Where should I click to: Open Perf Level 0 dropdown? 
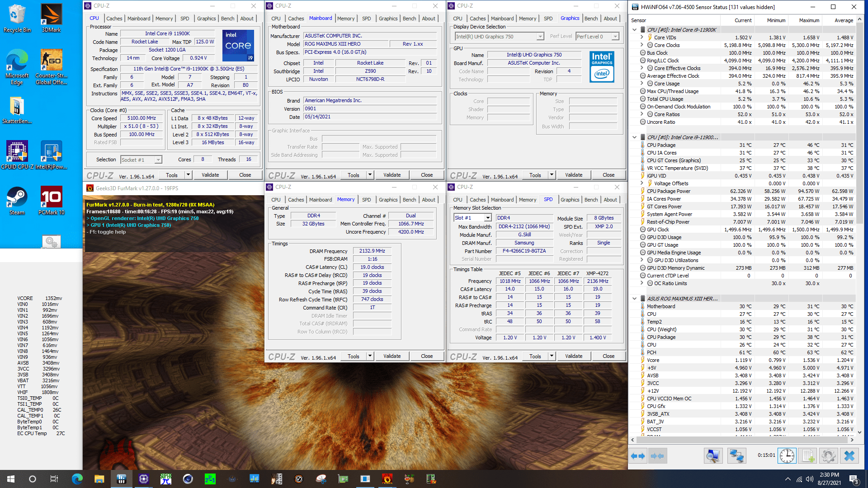(597, 37)
